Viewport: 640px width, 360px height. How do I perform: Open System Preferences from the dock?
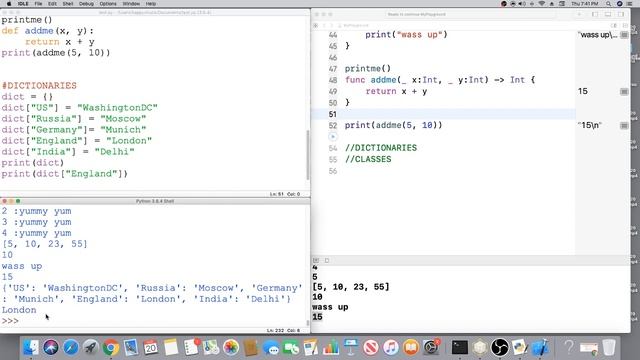[431, 348]
